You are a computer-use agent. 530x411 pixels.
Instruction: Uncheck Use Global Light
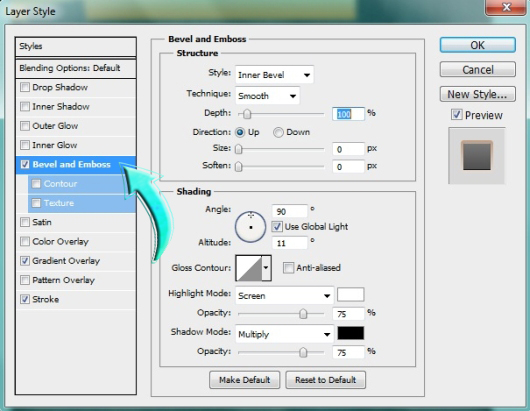(277, 226)
